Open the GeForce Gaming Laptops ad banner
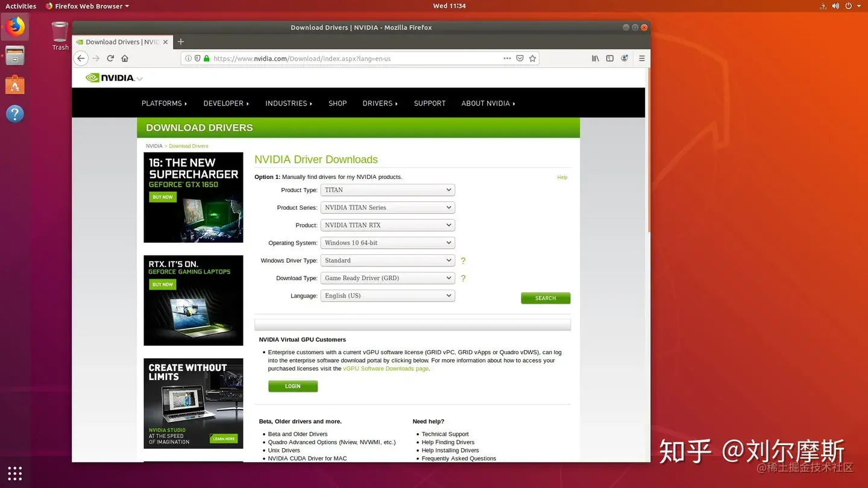Image resolution: width=868 pixels, height=488 pixels. [x=193, y=301]
